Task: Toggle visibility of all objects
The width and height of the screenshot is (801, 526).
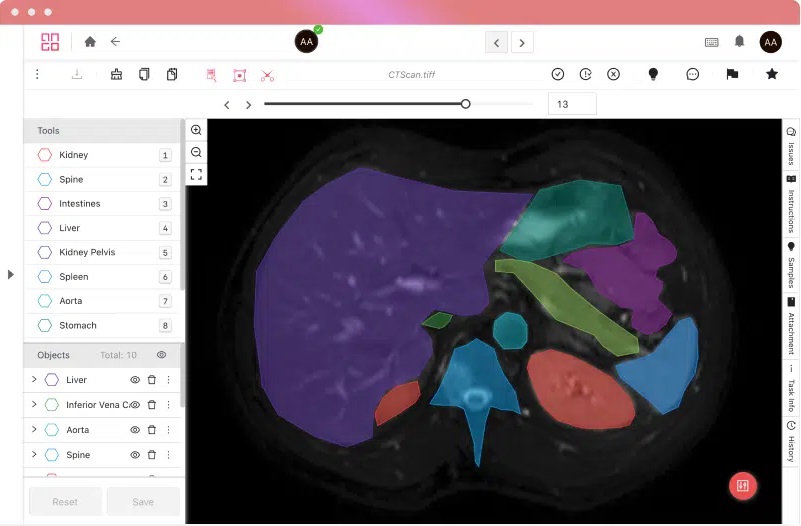Action: pos(161,355)
